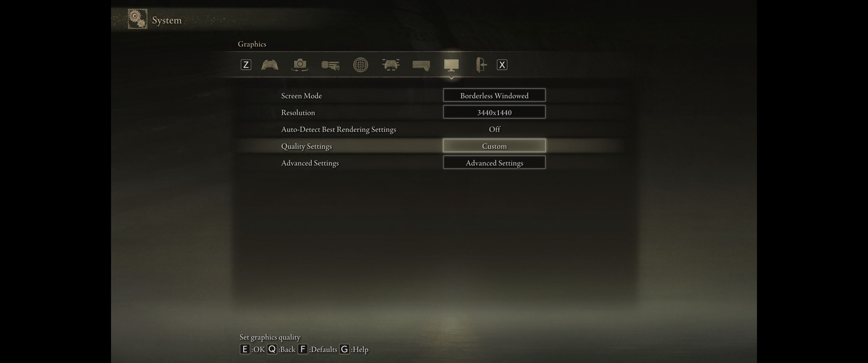Enable Auto-Detect Best Rendering Settings

click(x=494, y=129)
